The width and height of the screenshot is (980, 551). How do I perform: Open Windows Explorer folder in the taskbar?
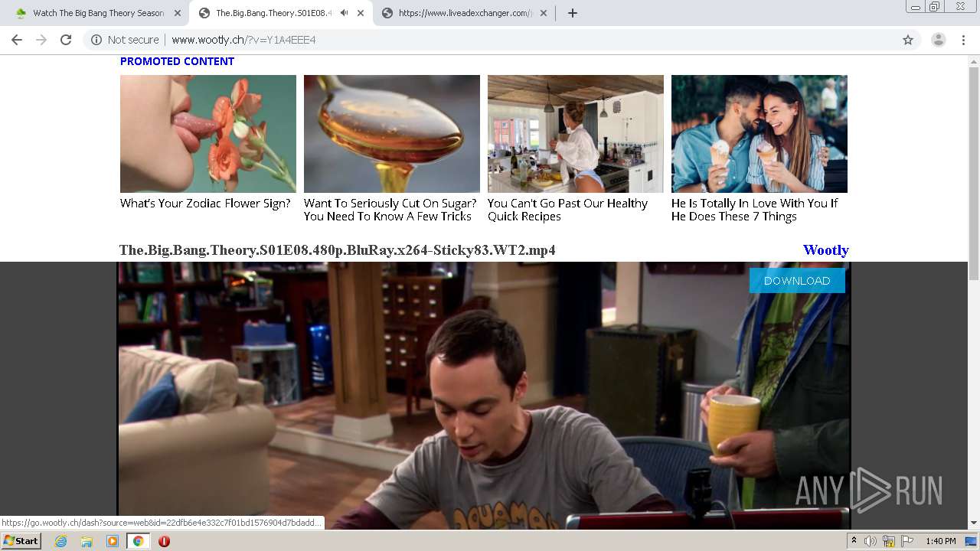tap(87, 541)
